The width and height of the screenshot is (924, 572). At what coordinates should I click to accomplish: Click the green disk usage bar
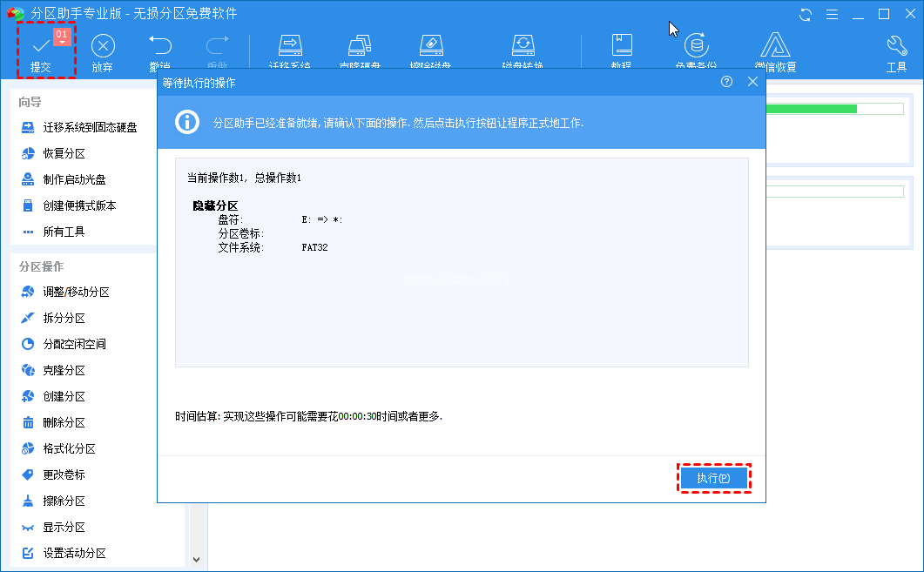810,109
